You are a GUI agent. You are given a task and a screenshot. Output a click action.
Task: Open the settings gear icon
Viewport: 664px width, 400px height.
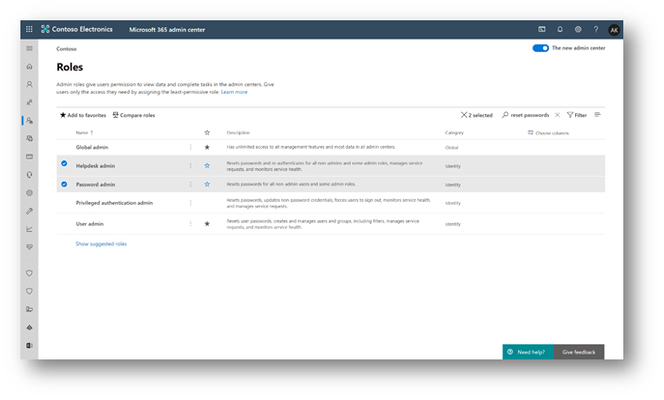pos(578,29)
